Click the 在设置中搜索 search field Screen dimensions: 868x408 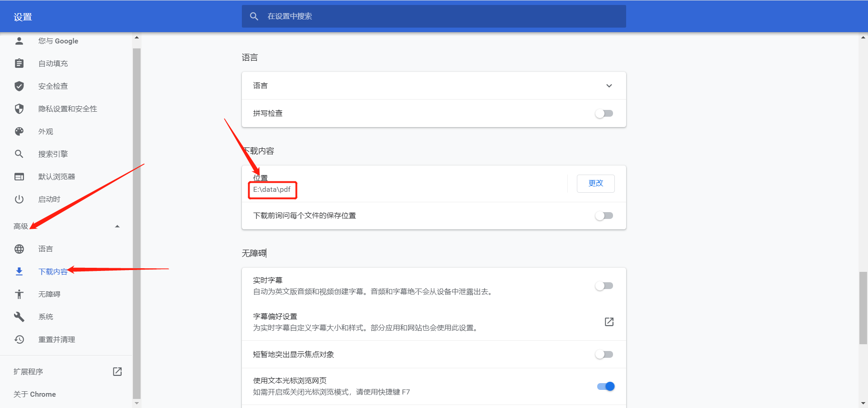tap(434, 16)
